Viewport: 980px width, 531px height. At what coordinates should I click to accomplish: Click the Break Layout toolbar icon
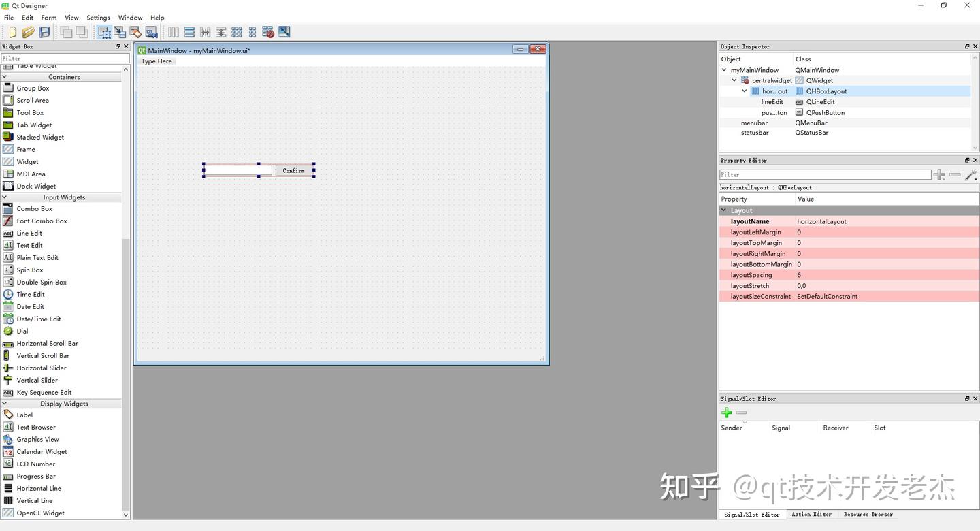pyautogui.click(x=267, y=31)
